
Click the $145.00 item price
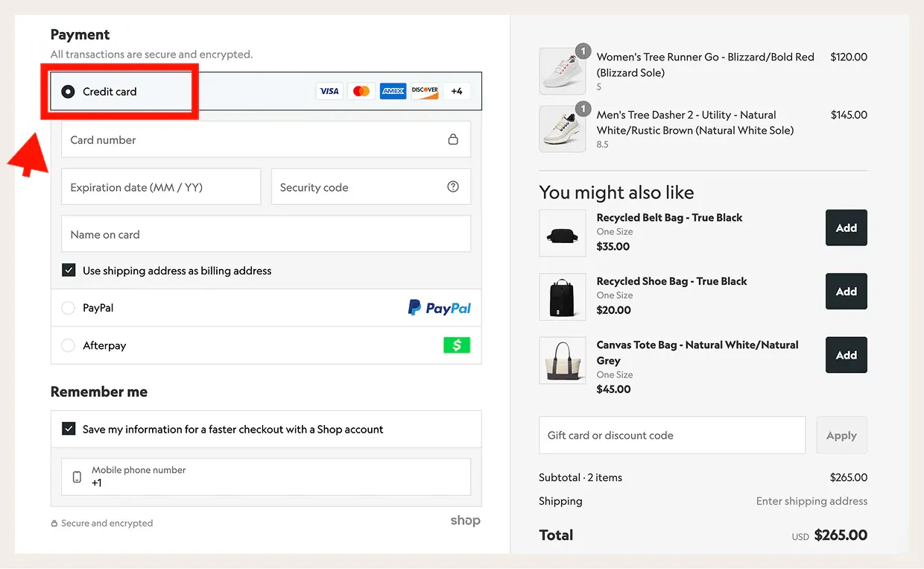[849, 115]
